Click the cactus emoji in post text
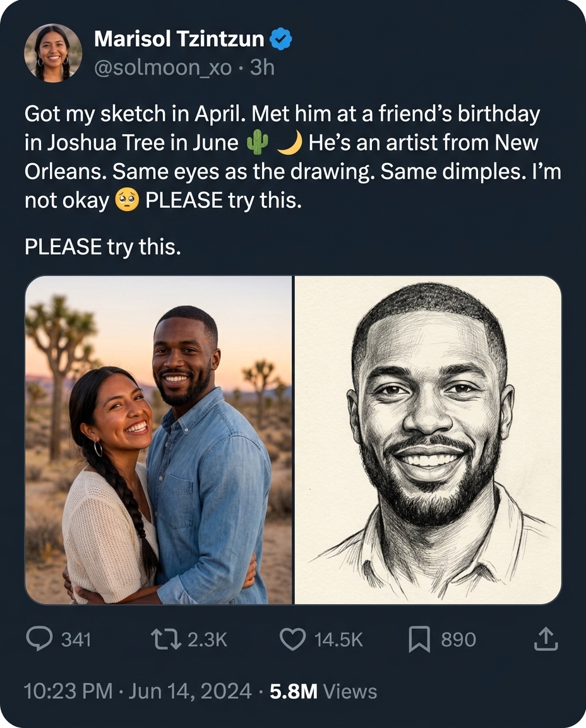Viewport: 586px width, 728px height. click(258, 142)
